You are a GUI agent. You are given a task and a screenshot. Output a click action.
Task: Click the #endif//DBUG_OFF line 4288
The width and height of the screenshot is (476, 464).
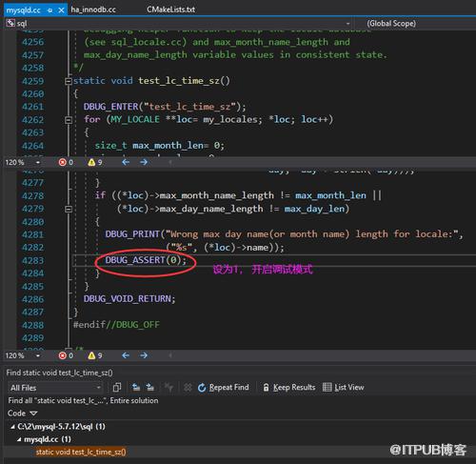116,325
